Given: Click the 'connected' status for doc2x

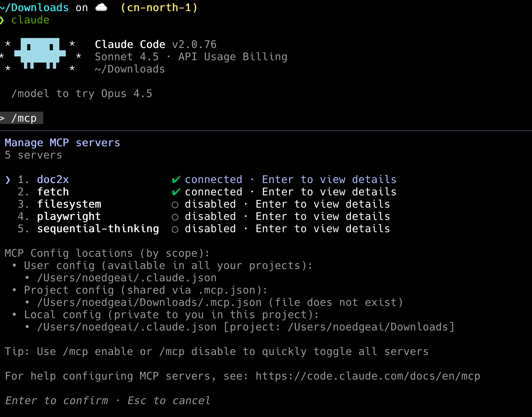Looking at the screenshot, I should pyautogui.click(x=213, y=180).
